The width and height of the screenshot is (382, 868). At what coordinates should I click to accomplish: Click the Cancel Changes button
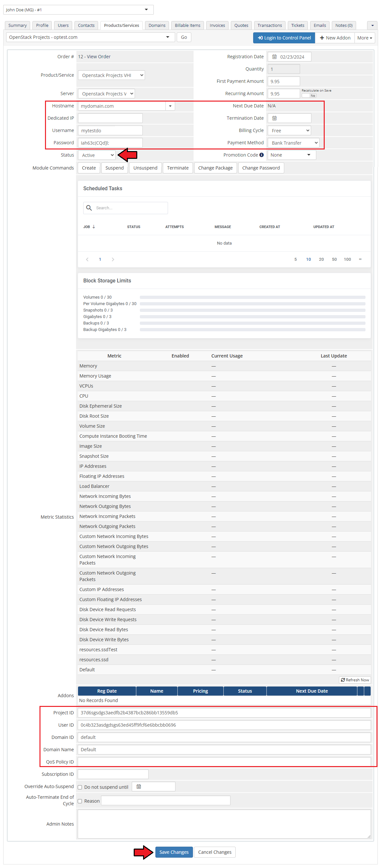click(215, 852)
